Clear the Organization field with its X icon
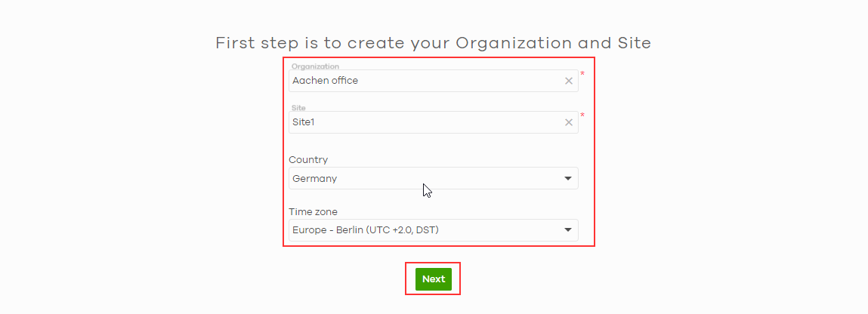 pos(569,81)
